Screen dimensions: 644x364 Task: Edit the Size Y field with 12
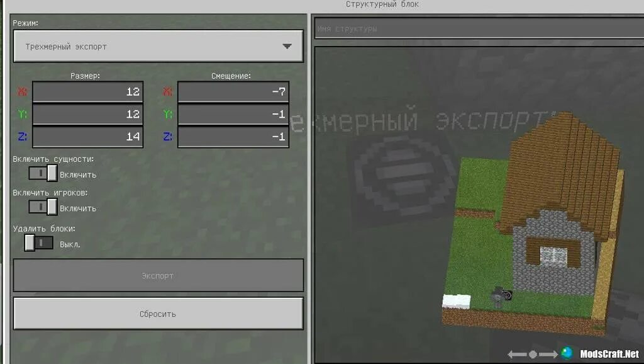(88, 114)
